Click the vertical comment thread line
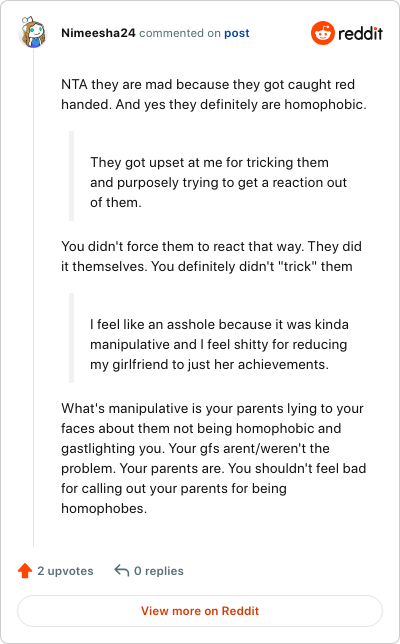 34,298
